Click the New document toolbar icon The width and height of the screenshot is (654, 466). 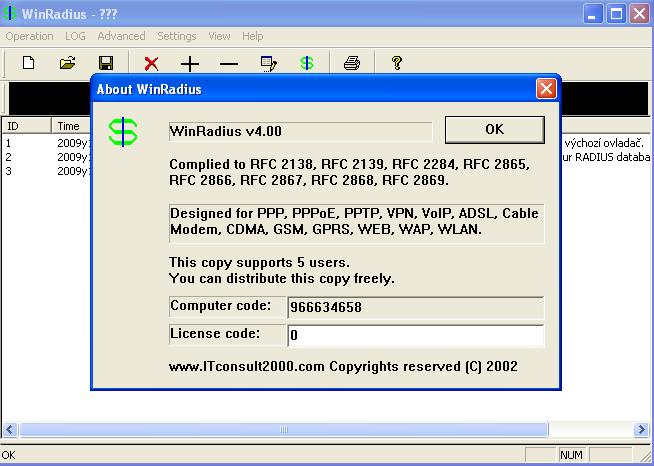28,63
